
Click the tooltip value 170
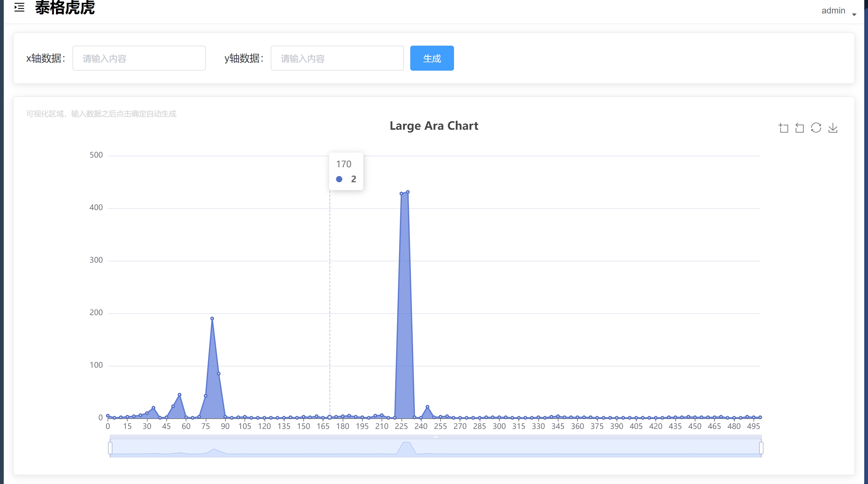(x=344, y=164)
